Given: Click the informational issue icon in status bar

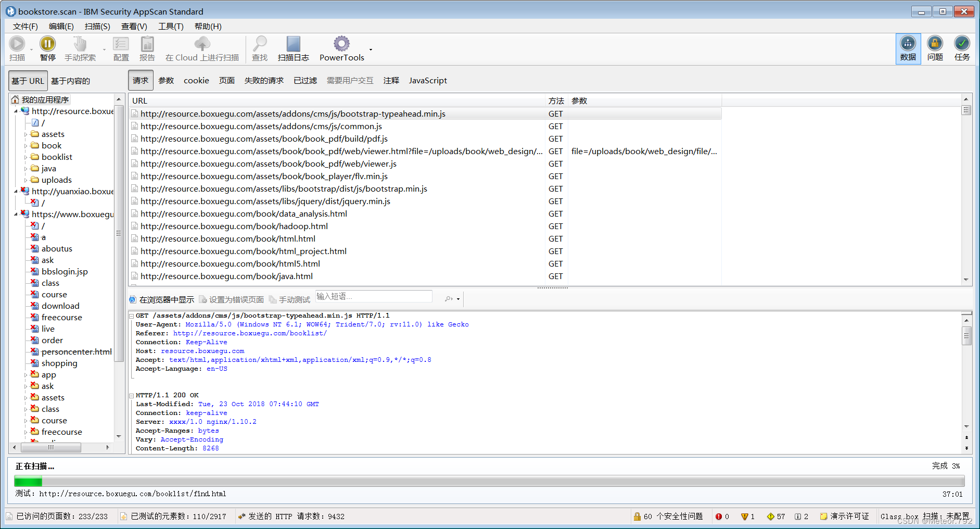Looking at the screenshot, I should pos(798,517).
